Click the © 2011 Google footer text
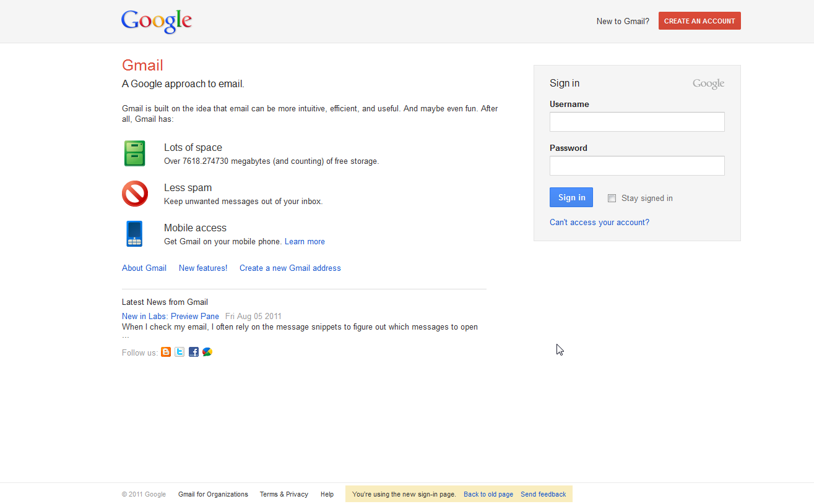This screenshot has height=504, width=814. tap(144, 494)
